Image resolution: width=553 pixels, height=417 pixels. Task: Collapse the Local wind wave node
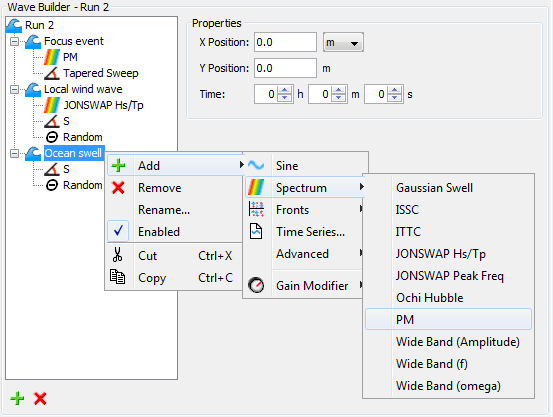[x=14, y=89]
